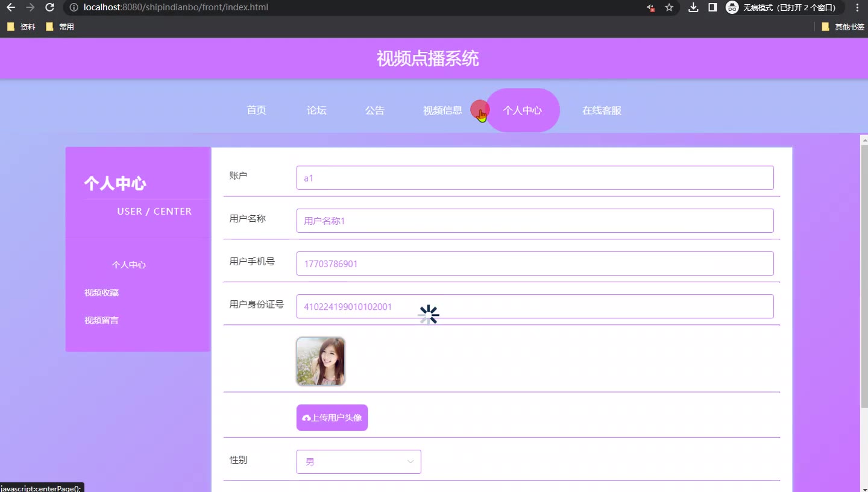Open 视频留言 in the left sidebar
Screen dimensions: 868x492
coord(101,320)
